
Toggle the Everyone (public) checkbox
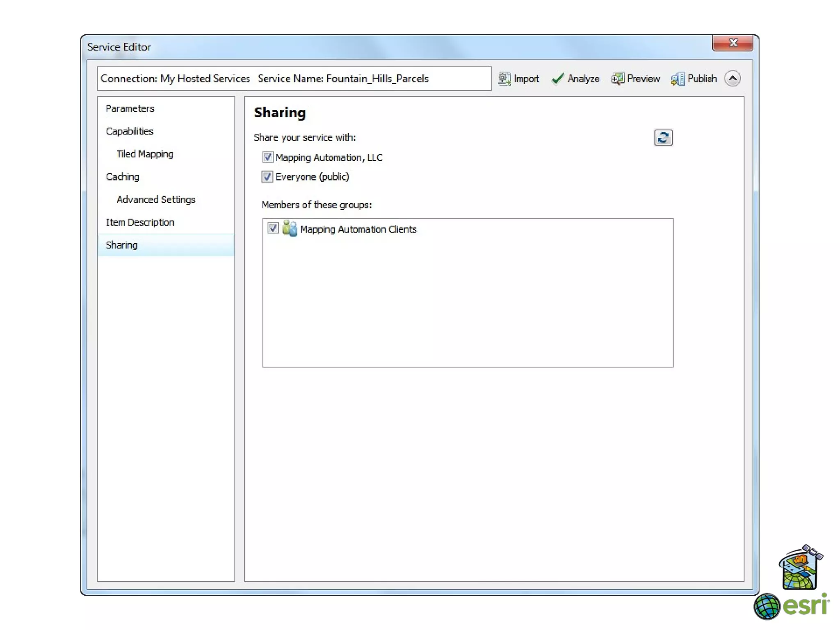click(267, 177)
